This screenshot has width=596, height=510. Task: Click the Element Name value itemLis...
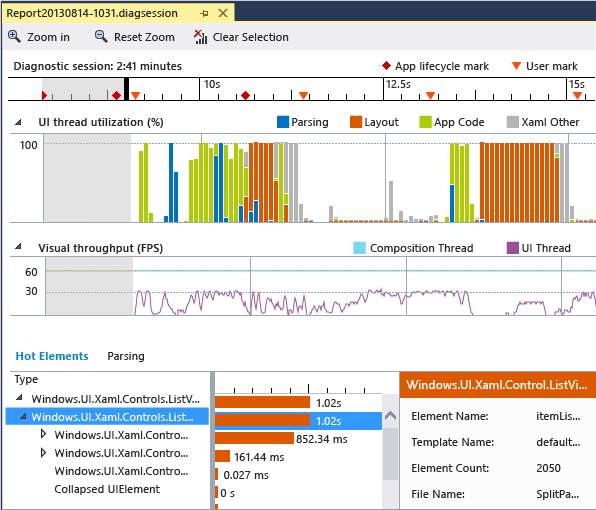[558, 416]
